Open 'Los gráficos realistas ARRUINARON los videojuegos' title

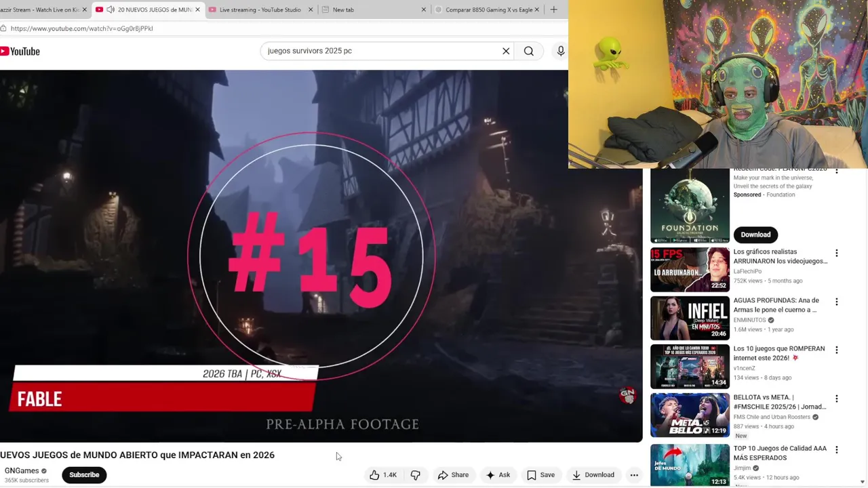click(781, 256)
